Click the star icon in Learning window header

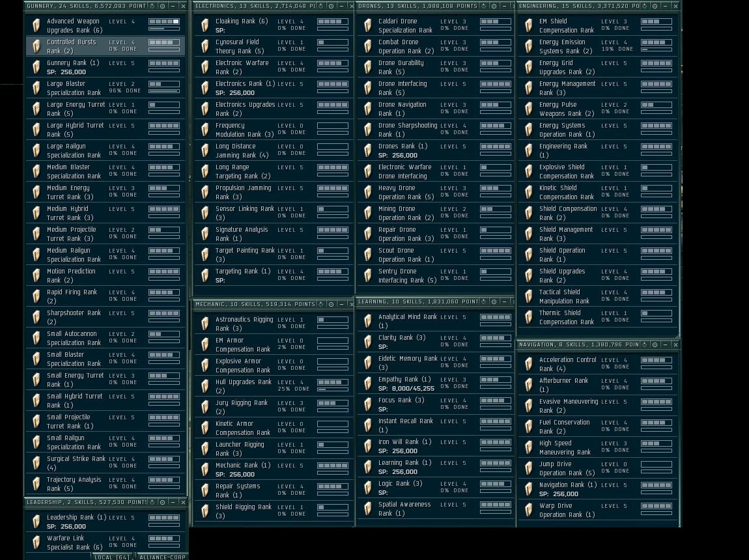point(483,301)
